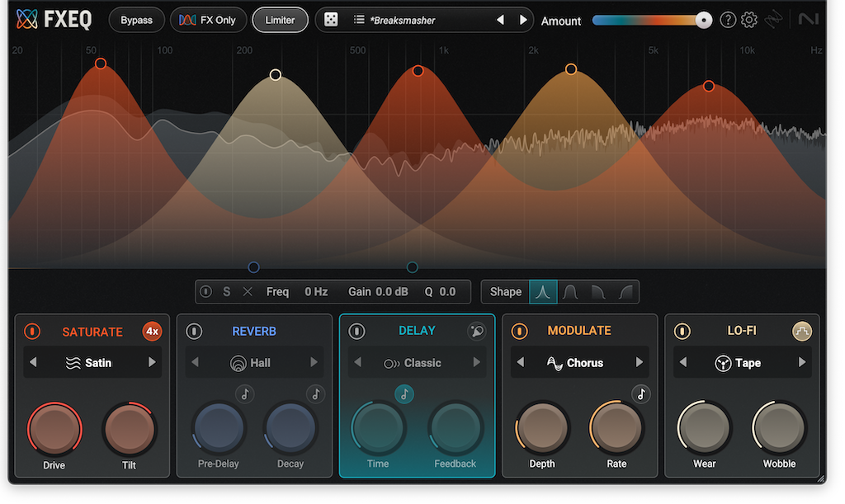845x504 pixels.
Task: Click the Lo-Fi Wobble knob
Action: click(x=779, y=427)
